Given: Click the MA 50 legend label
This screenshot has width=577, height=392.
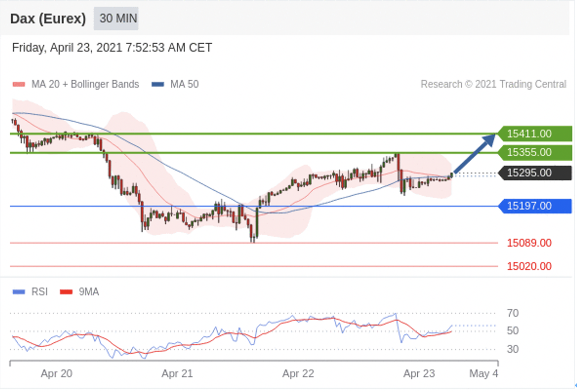Looking at the screenshot, I should click(184, 84).
